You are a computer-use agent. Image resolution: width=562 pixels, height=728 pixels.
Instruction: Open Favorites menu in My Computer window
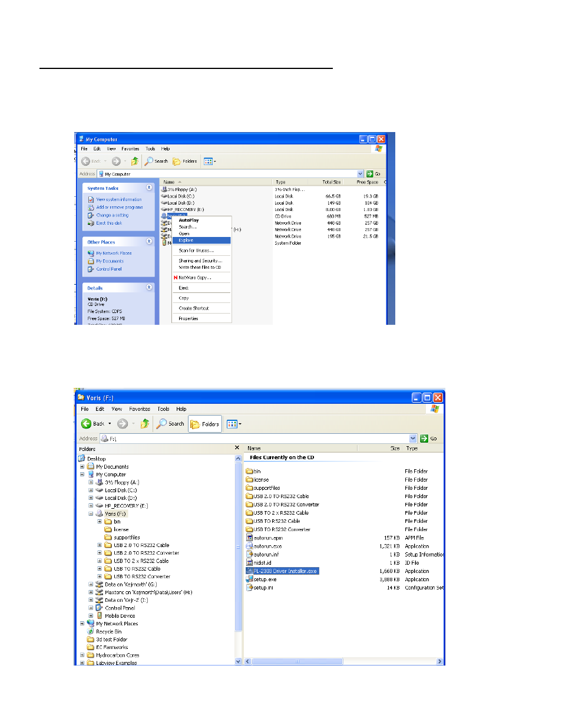(x=130, y=149)
